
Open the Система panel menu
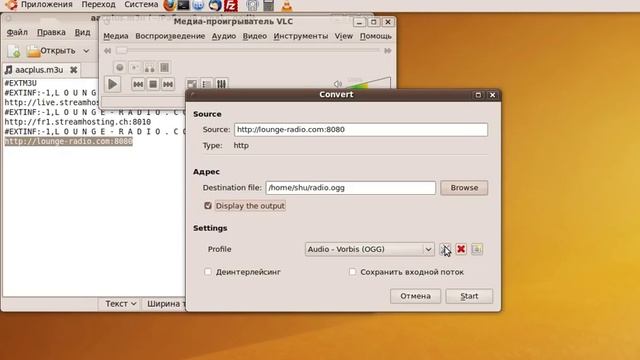click(141, 5)
